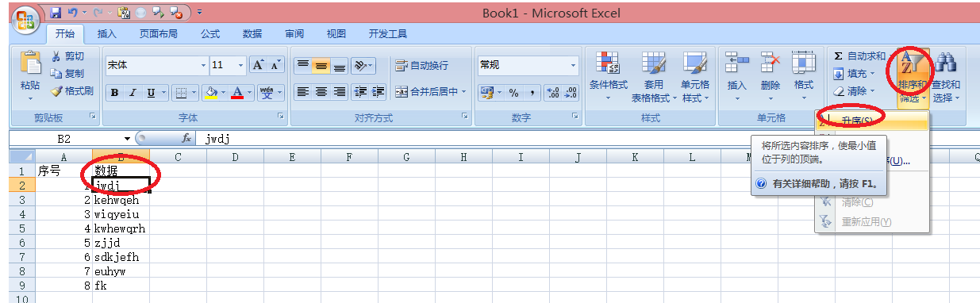Switch to the 审阅 ribbon tab

point(294,34)
